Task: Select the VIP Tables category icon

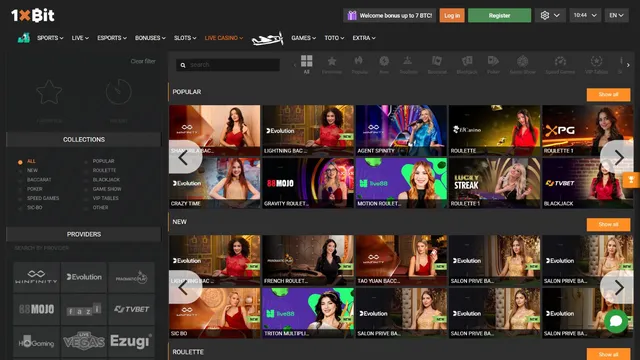Action: tap(596, 64)
